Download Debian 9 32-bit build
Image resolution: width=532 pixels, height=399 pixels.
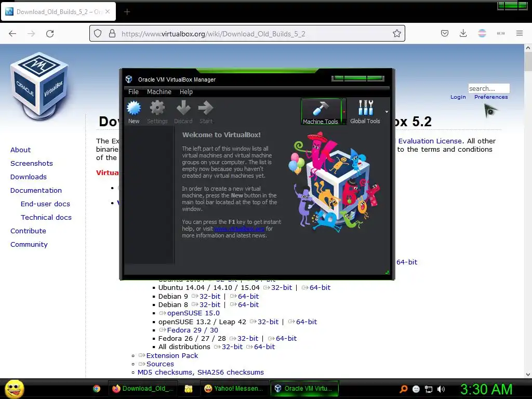210,297
